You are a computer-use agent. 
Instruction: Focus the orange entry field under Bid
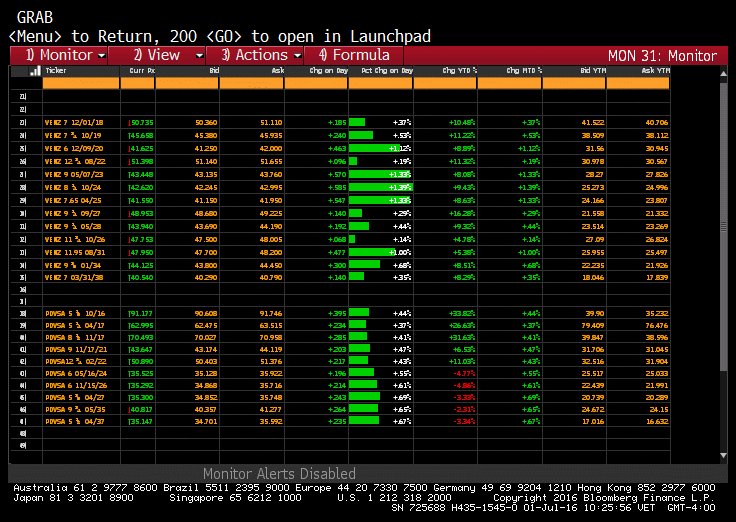[187, 84]
